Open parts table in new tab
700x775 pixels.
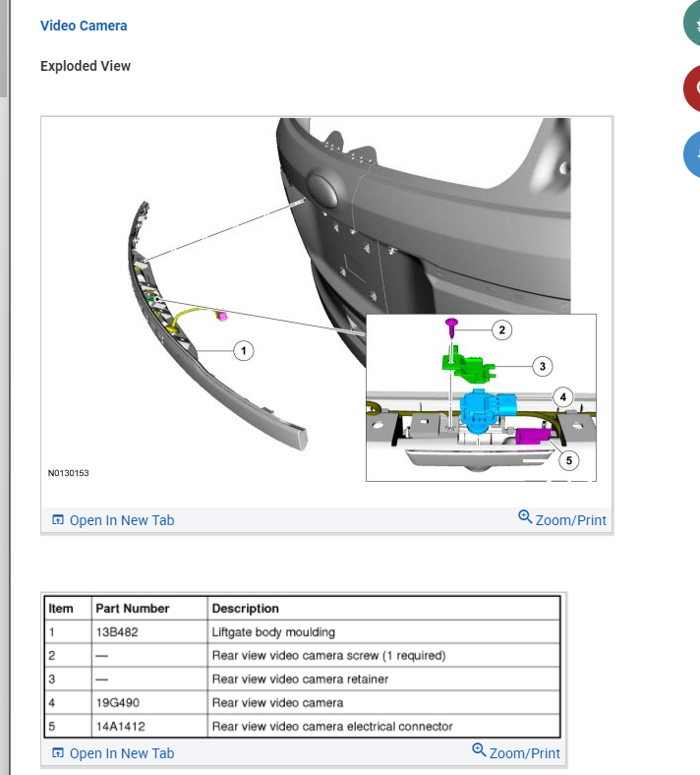pyautogui.click(x=113, y=753)
